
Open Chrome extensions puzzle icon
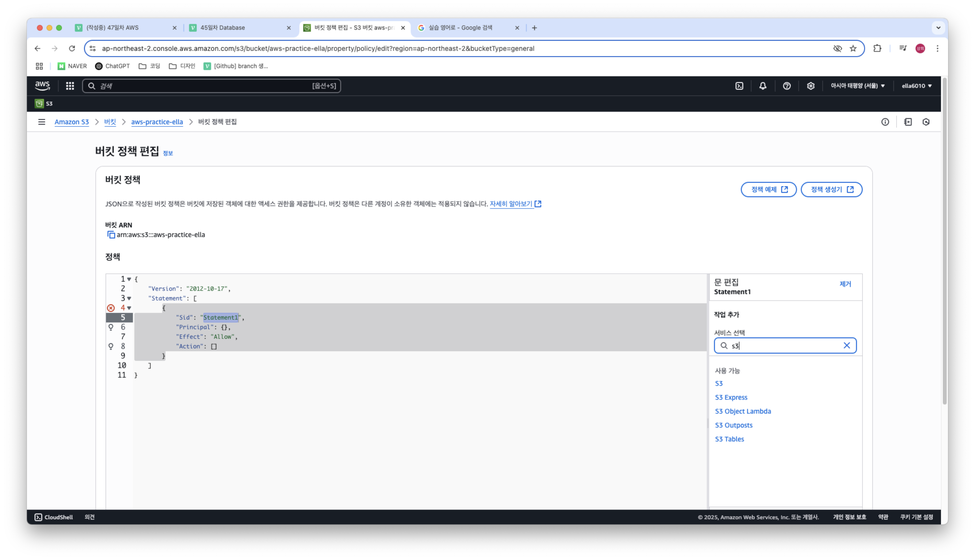point(877,48)
